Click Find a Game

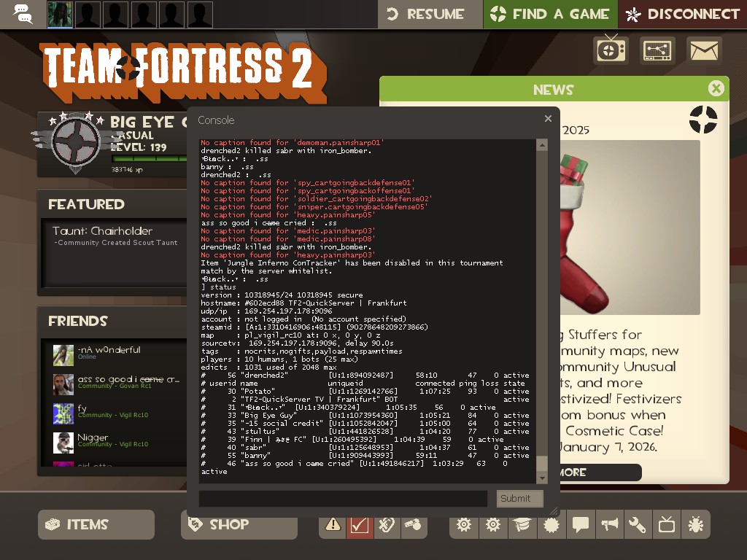[x=550, y=14]
